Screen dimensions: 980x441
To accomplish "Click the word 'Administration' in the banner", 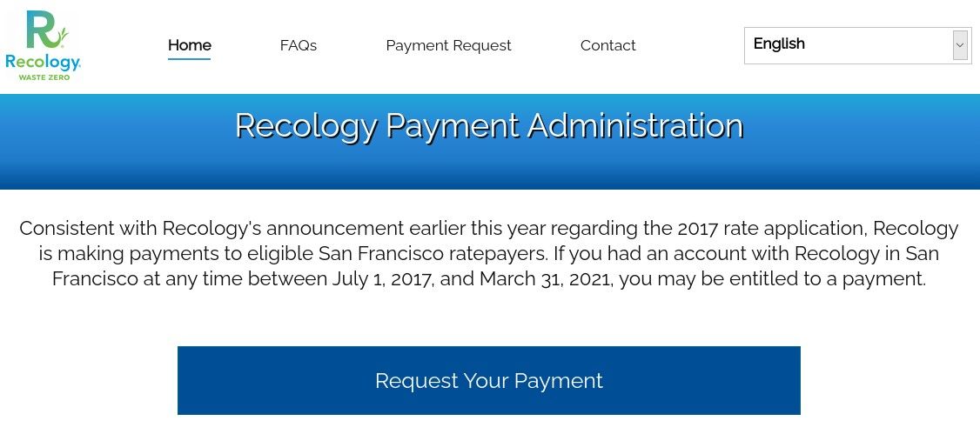I will (x=634, y=126).
